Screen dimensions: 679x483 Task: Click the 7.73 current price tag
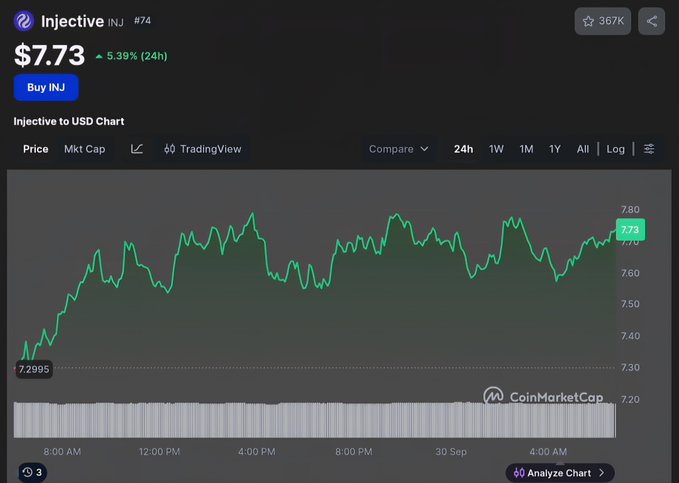[x=630, y=230]
